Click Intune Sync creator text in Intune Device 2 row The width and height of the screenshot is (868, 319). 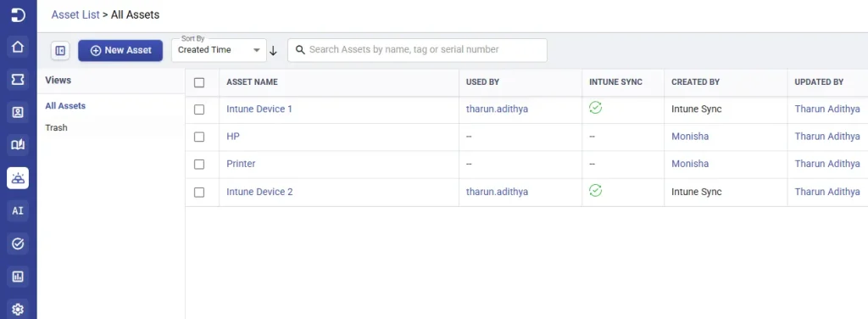tap(697, 192)
